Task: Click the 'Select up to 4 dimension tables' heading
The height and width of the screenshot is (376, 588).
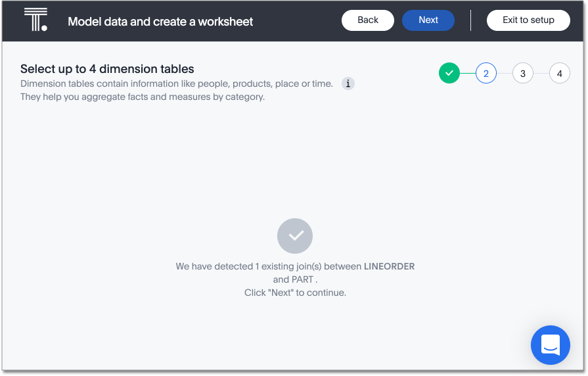Action: click(107, 69)
